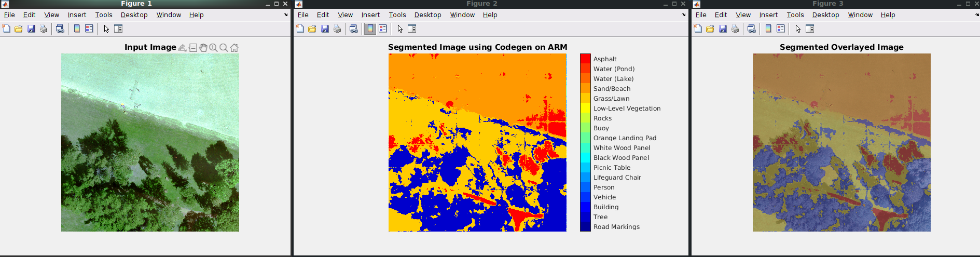Click the Data Tips icon beside Input Image title

[193, 48]
